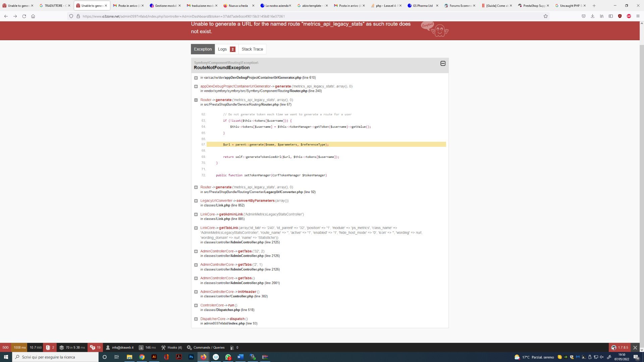Open Photoshop from the taskbar
644x362 pixels.
tap(191, 357)
